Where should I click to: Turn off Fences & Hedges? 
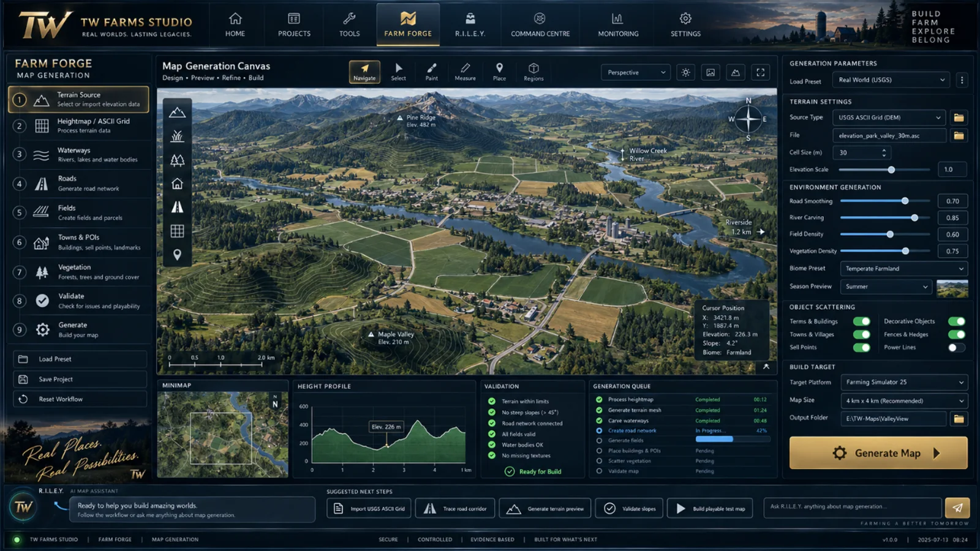957,334
